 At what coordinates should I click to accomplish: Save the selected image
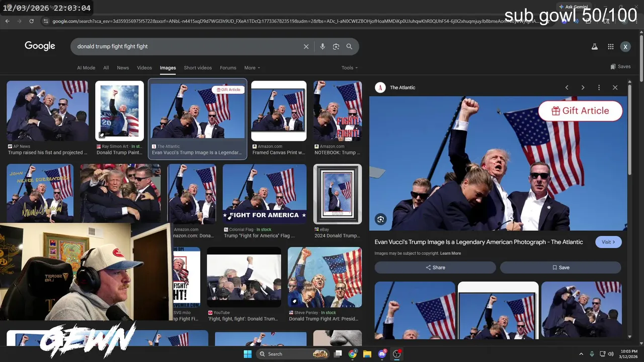coord(560,267)
